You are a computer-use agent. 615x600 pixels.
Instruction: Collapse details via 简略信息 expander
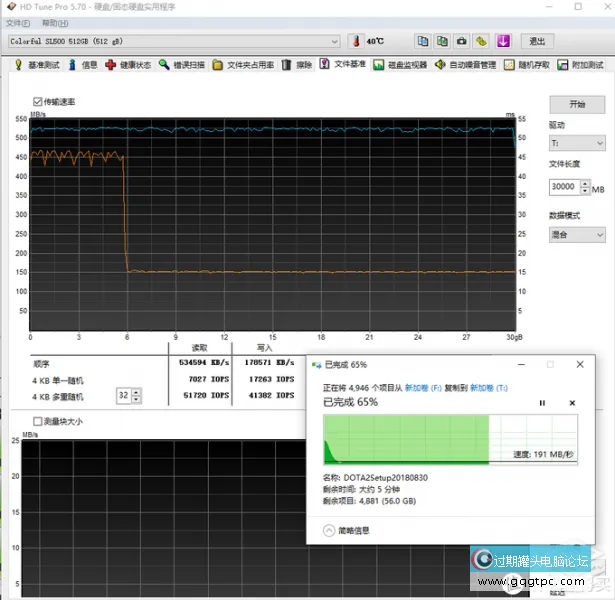click(x=329, y=530)
